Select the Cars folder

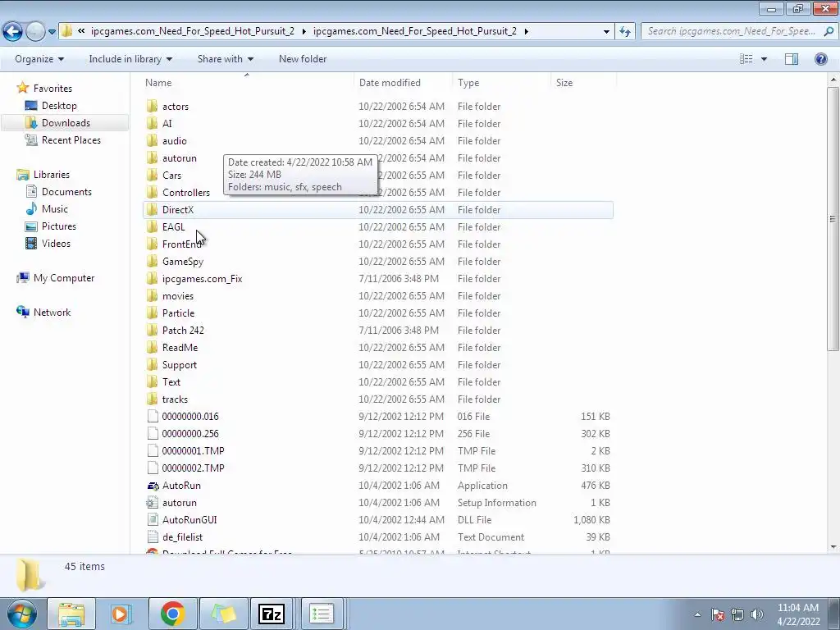click(x=171, y=176)
